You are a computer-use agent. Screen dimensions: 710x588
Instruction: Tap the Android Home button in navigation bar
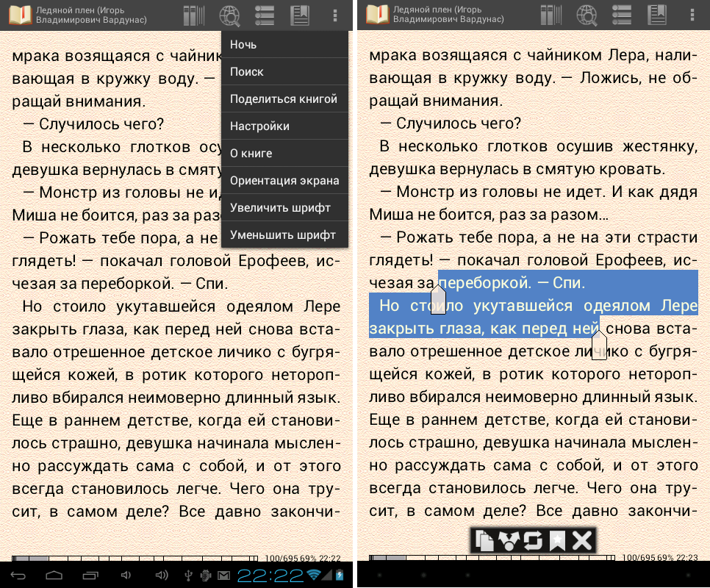pyautogui.click(x=55, y=574)
